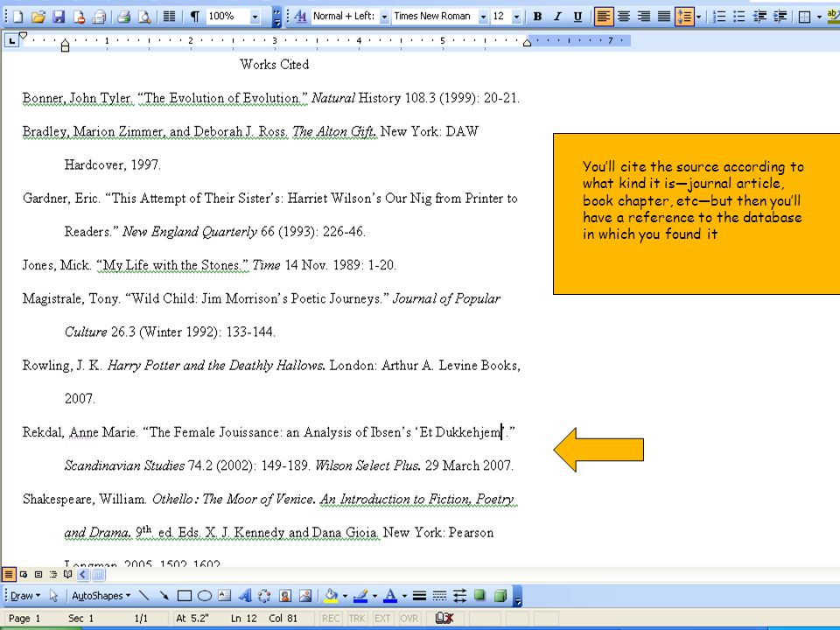Open the Draw menu

25,596
